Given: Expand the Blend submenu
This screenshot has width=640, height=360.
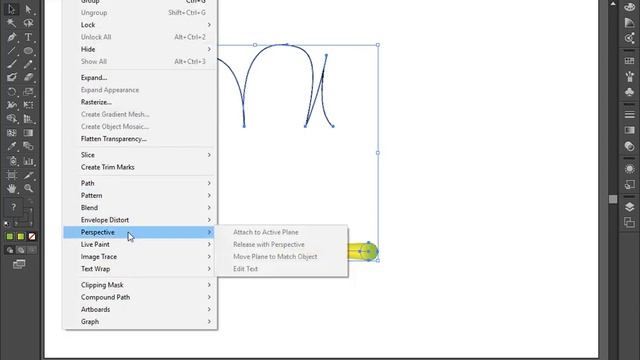Looking at the screenshot, I should click(x=140, y=208).
